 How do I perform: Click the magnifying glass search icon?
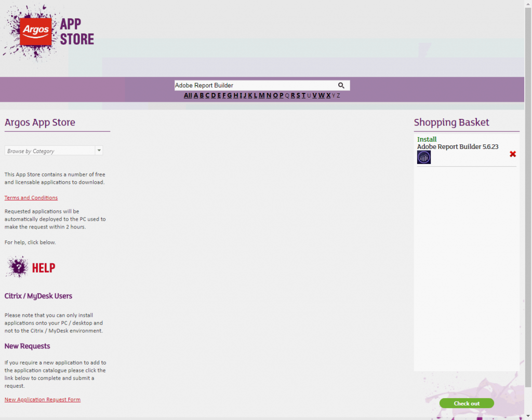(341, 85)
